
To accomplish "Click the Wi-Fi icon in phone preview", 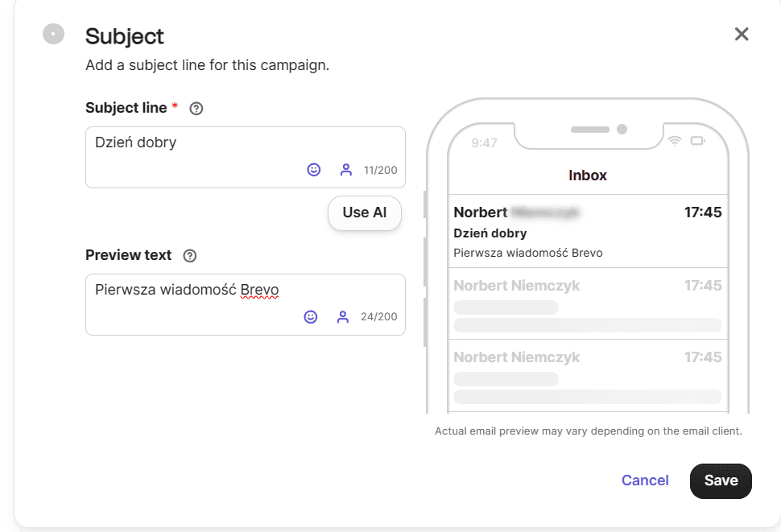I will [674, 142].
